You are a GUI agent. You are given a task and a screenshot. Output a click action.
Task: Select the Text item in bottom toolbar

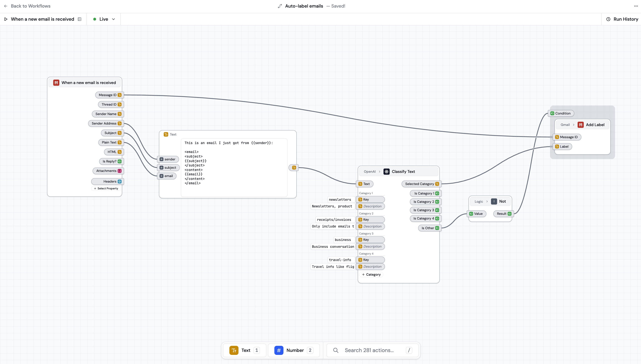[x=244, y=350]
